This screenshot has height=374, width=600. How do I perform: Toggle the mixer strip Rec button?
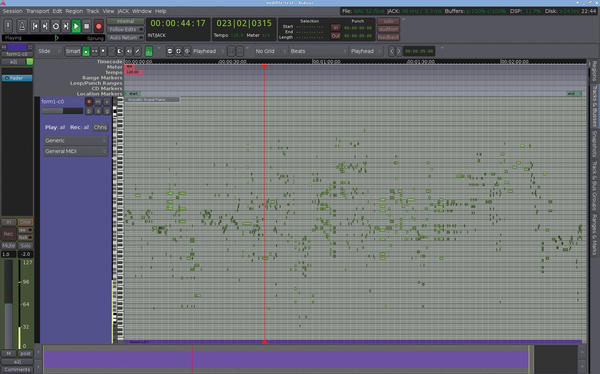pos(8,234)
